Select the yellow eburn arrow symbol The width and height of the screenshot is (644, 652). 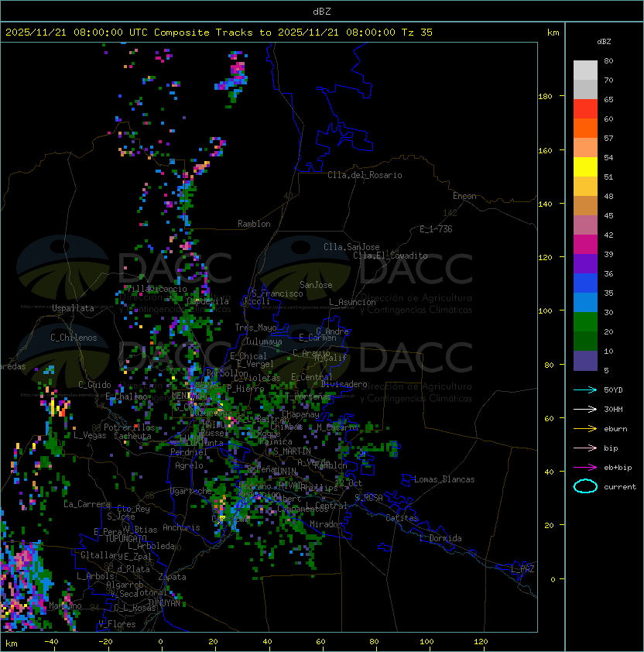(x=585, y=429)
